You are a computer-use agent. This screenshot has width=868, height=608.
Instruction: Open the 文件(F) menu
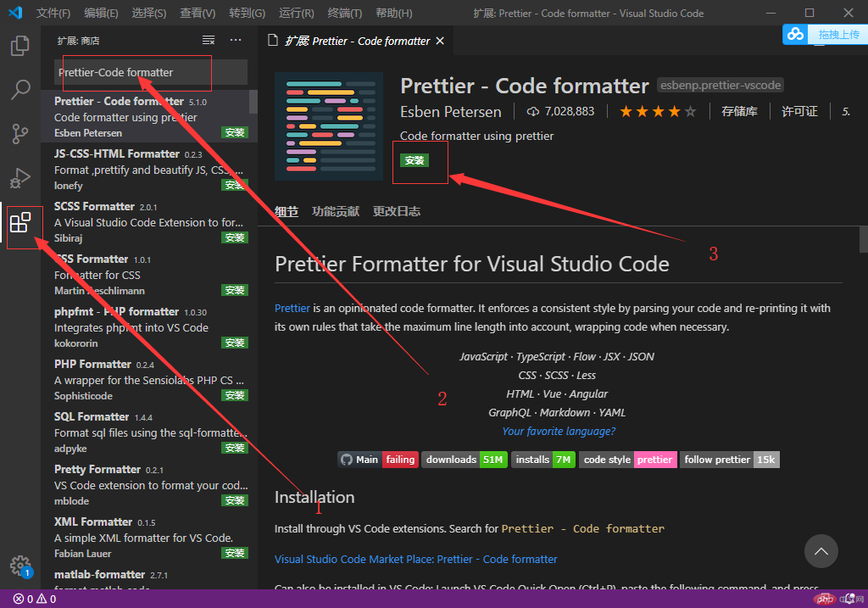coord(53,13)
